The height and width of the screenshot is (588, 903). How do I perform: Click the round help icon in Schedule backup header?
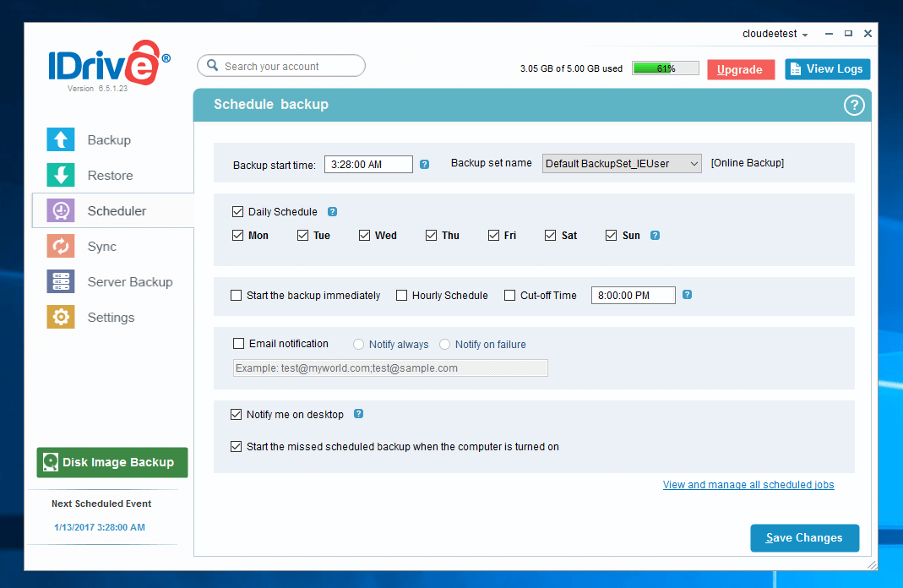coord(854,105)
